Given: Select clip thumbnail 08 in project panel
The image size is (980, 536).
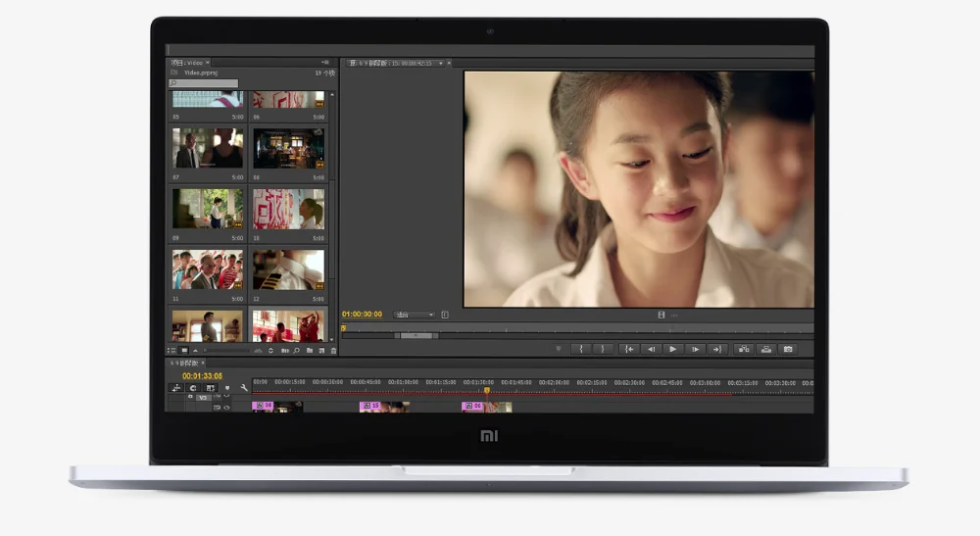Looking at the screenshot, I should (288, 148).
